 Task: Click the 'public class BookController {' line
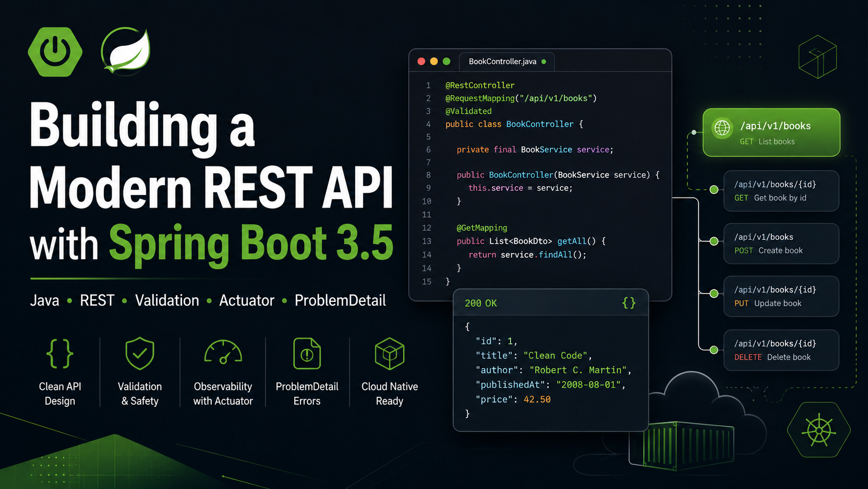point(514,124)
